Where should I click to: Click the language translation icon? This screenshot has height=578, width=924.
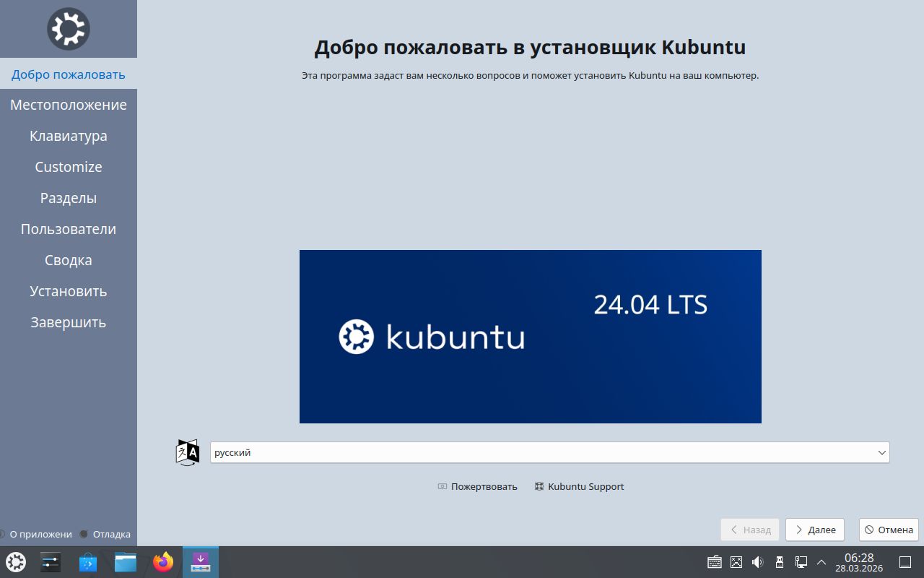pyautogui.click(x=188, y=452)
